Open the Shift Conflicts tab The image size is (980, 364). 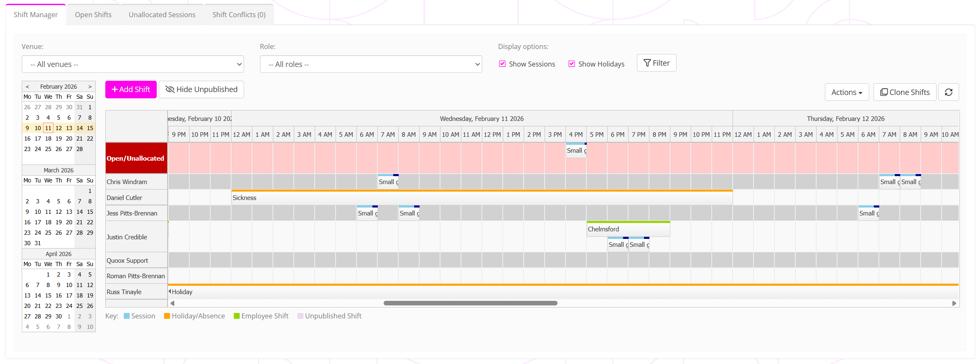click(x=239, y=15)
